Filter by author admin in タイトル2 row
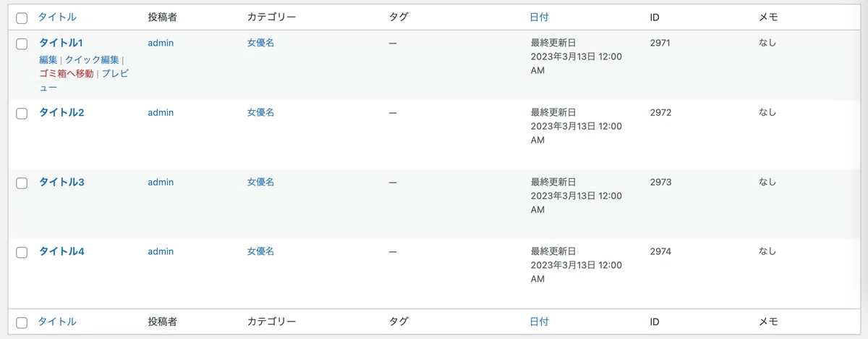Screen dimensions: 868x339 point(161,113)
